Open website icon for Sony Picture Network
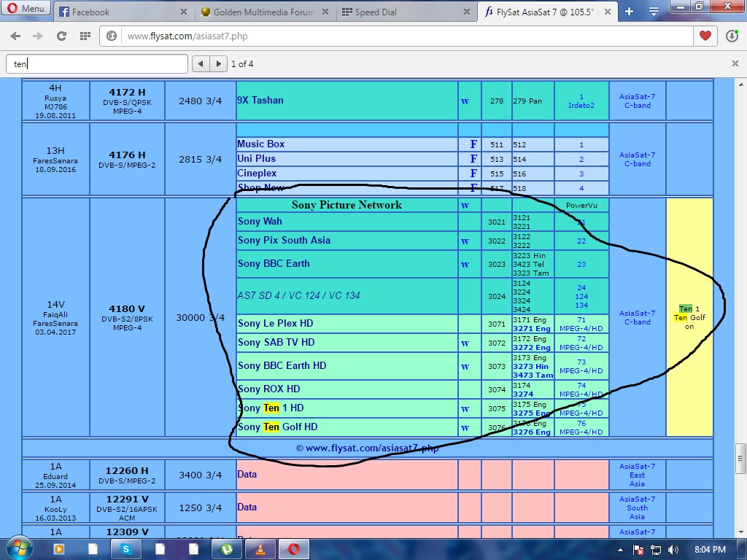The image size is (747, 560). tap(465, 206)
